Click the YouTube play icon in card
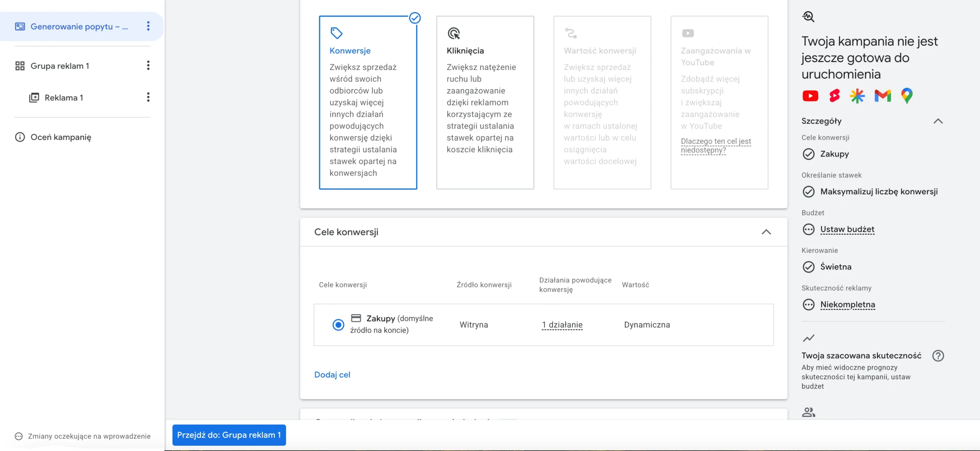Image resolution: width=980 pixels, height=451 pixels. [688, 33]
